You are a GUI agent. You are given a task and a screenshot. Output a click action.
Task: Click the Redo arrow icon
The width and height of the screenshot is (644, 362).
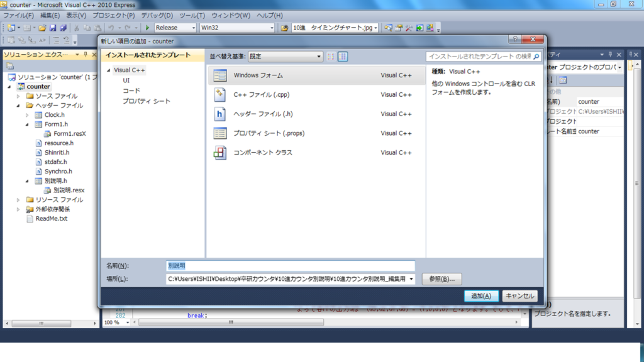tap(128, 28)
